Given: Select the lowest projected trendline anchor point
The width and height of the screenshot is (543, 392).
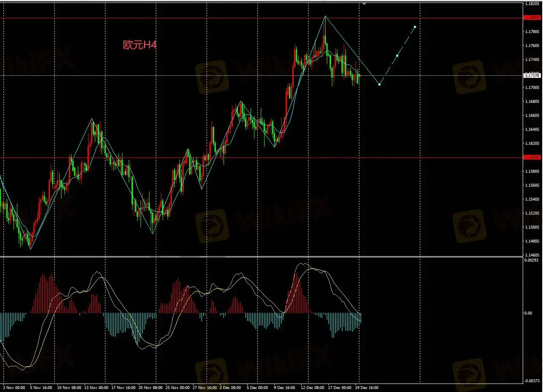Looking at the screenshot, I should point(379,84).
